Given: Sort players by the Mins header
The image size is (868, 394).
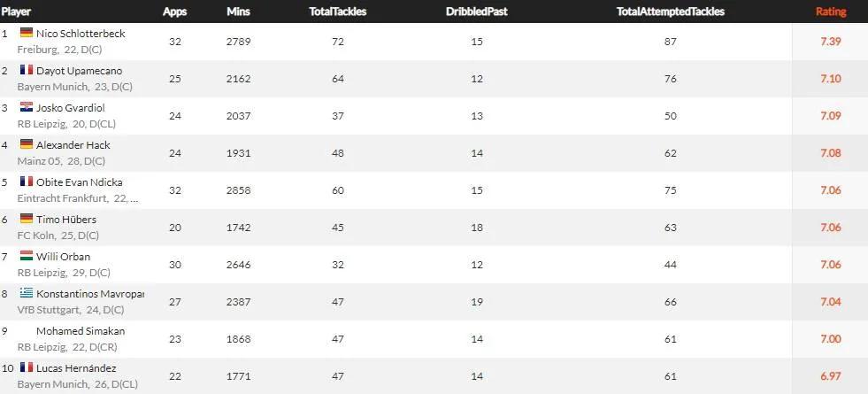Looking at the screenshot, I should 238,12.
